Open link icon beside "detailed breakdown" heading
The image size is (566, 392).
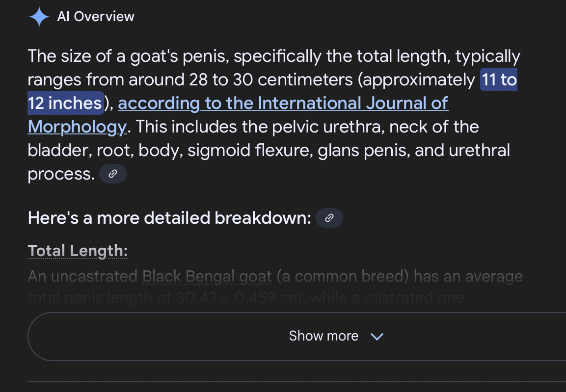pos(329,218)
